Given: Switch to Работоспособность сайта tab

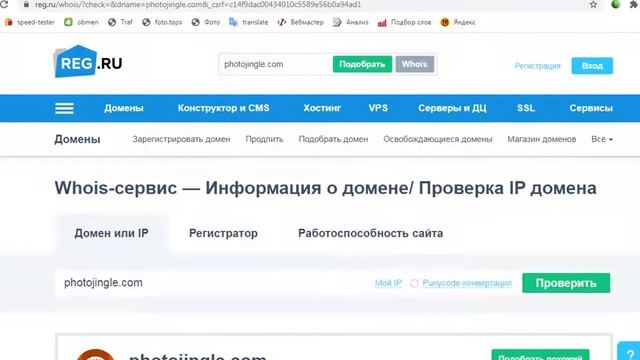Looking at the screenshot, I should coord(371,233).
